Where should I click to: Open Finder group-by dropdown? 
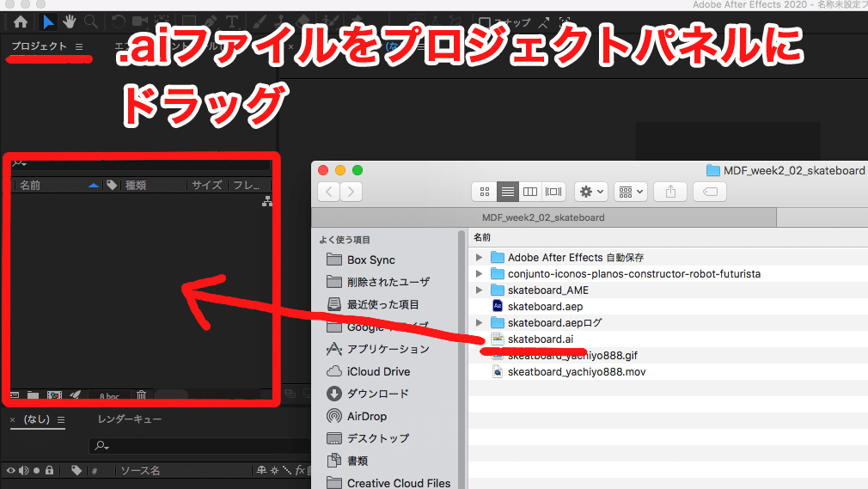tap(631, 192)
